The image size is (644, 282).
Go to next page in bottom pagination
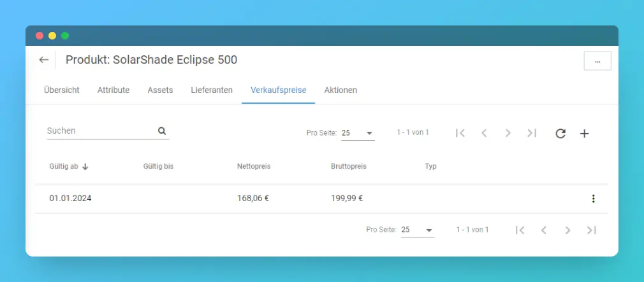567,230
